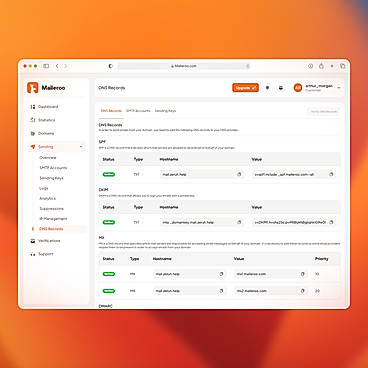Go back in the browser
Image resolution: width=368 pixels, height=368 pixels.
[57, 66]
